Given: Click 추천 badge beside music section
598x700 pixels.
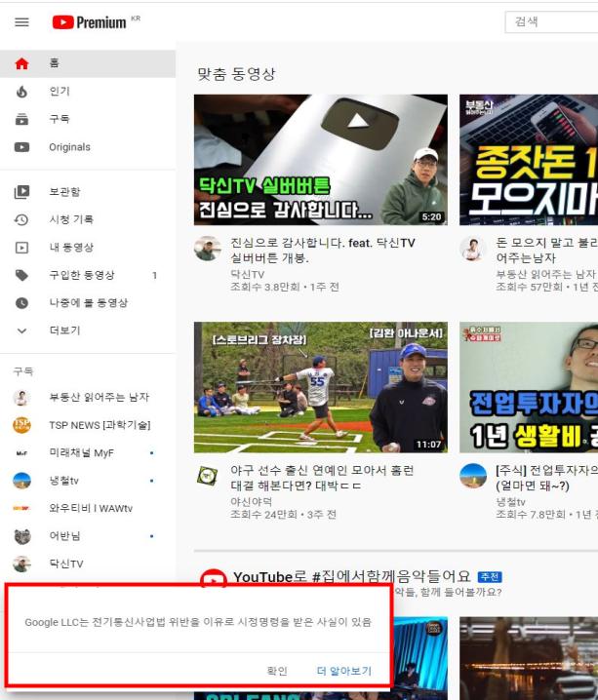Looking at the screenshot, I should (490, 577).
